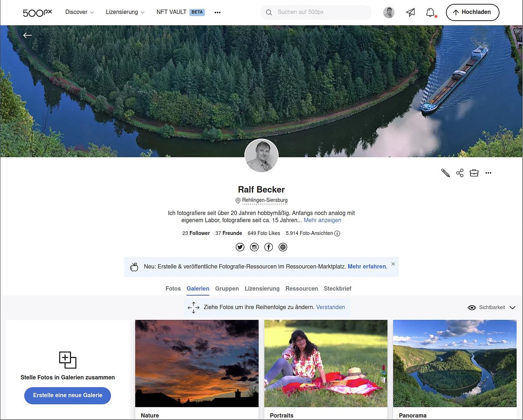Click Erstelle eine neue Galerie button
Image resolution: width=523 pixels, height=420 pixels.
pos(68,395)
